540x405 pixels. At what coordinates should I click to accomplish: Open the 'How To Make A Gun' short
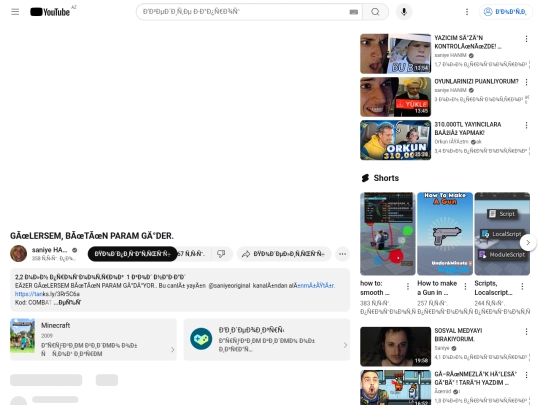445,233
